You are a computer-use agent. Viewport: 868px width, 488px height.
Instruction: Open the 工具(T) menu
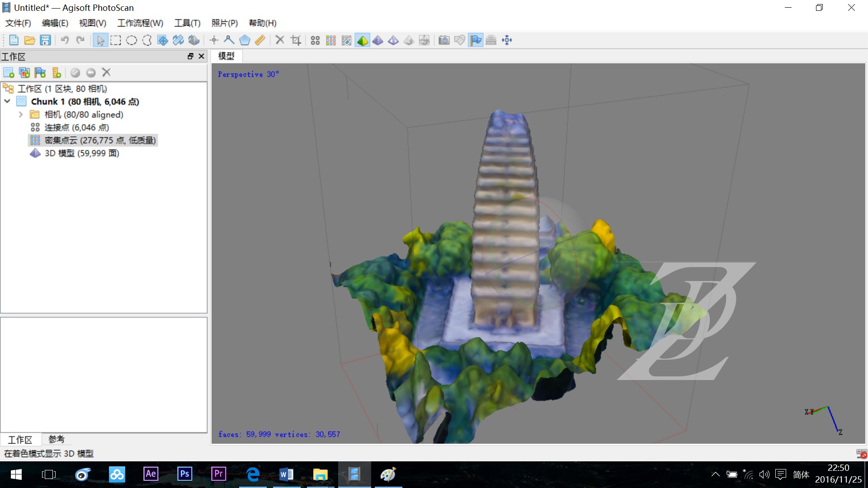coord(188,23)
